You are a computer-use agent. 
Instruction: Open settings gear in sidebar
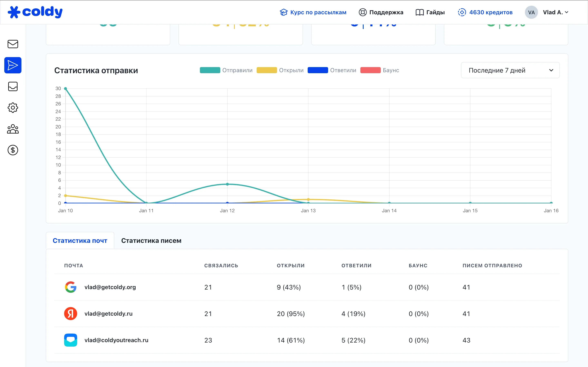13,107
